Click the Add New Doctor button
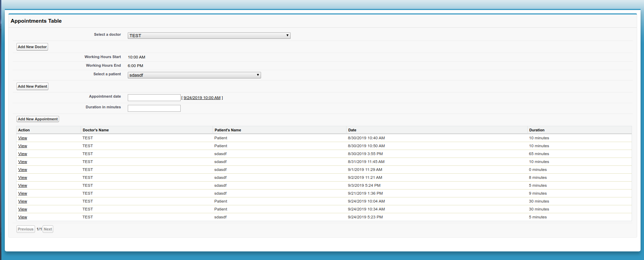 click(32, 47)
